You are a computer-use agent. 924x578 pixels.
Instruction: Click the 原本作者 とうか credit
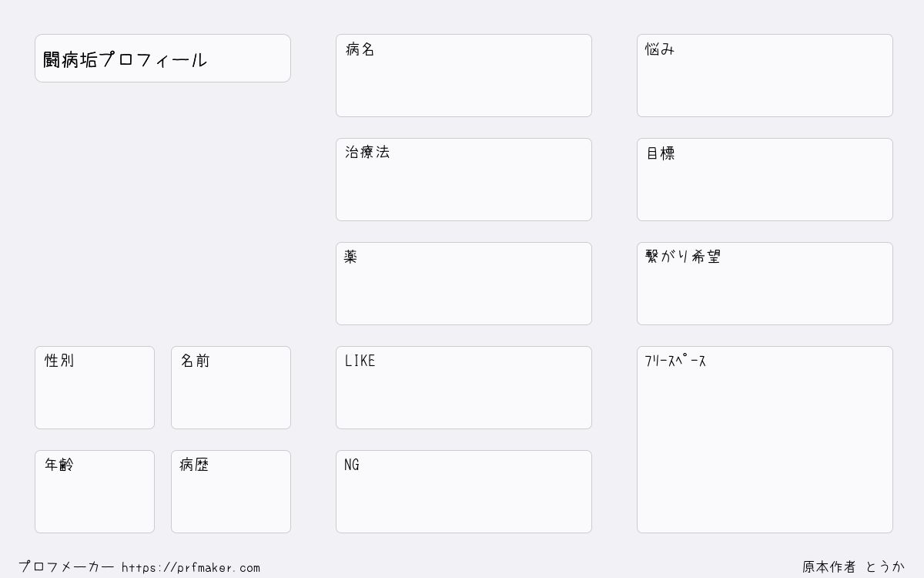pos(853,567)
